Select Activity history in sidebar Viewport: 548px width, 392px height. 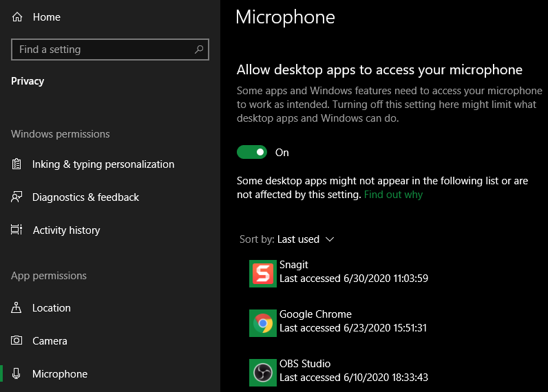66,230
